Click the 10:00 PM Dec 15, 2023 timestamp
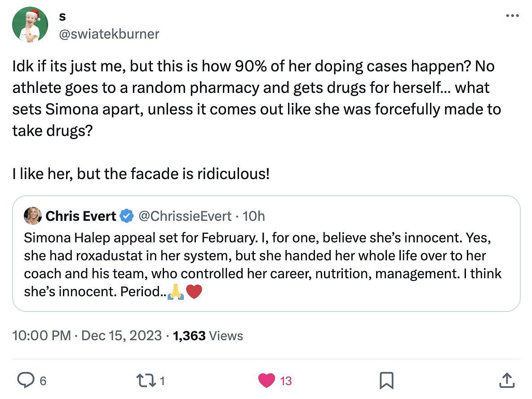This screenshot has height=399, width=532. [x=87, y=336]
